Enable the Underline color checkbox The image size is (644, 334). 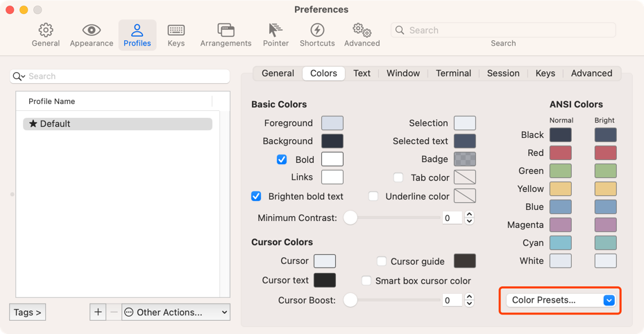click(x=373, y=196)
